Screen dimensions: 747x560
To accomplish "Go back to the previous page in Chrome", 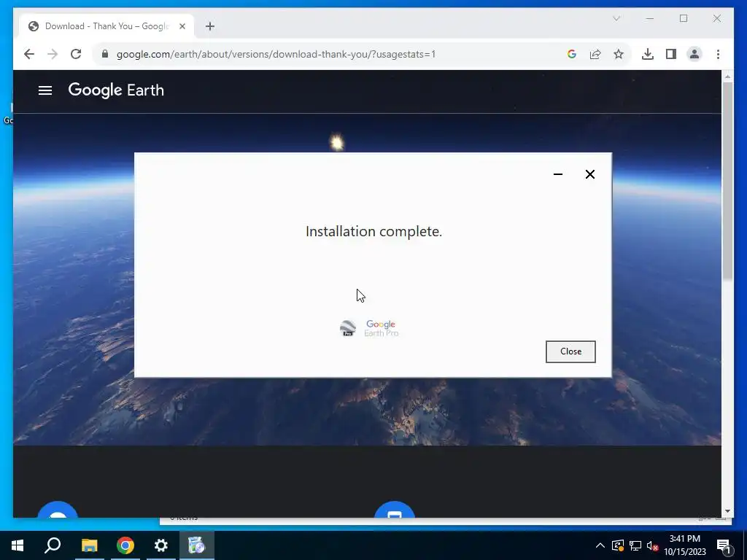I will coord(29,54).
